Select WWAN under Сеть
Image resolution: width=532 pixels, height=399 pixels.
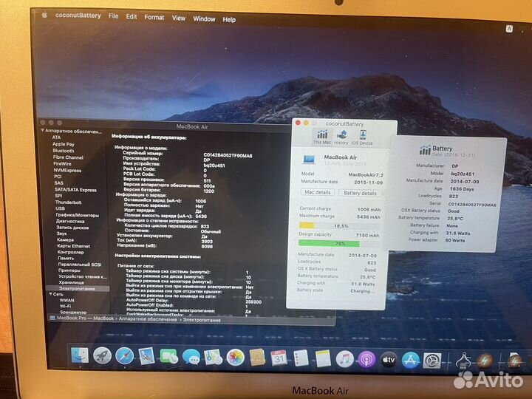pos(66,300)
